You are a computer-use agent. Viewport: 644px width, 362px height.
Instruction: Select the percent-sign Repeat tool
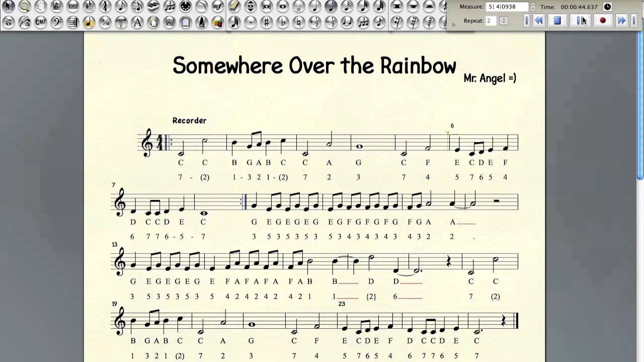tap(105, 22)
